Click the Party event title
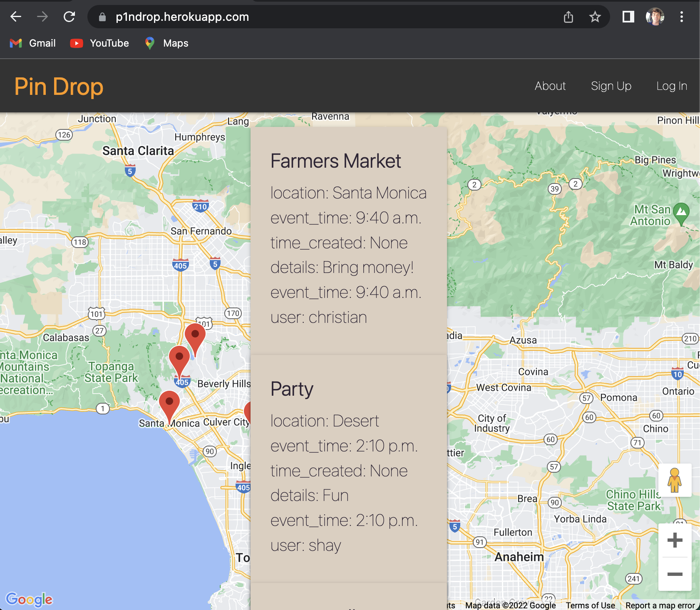 click(x=292, y=389)
